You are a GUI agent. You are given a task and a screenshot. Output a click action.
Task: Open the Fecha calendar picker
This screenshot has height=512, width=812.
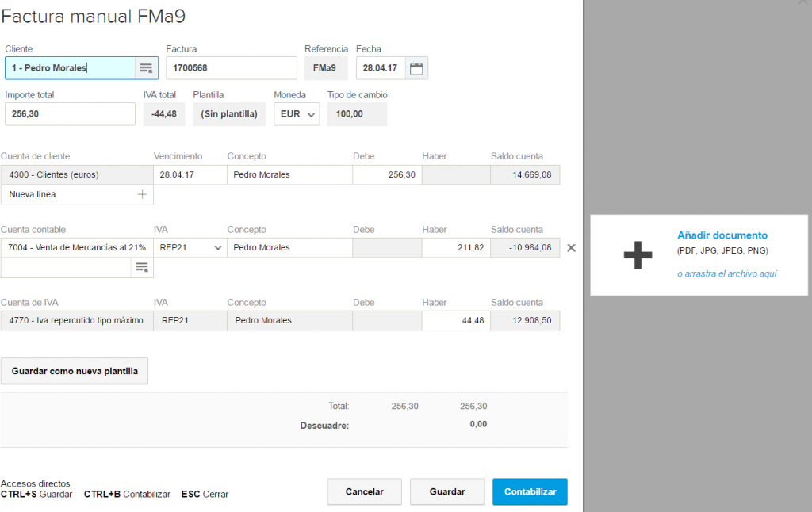coord(416,68)
